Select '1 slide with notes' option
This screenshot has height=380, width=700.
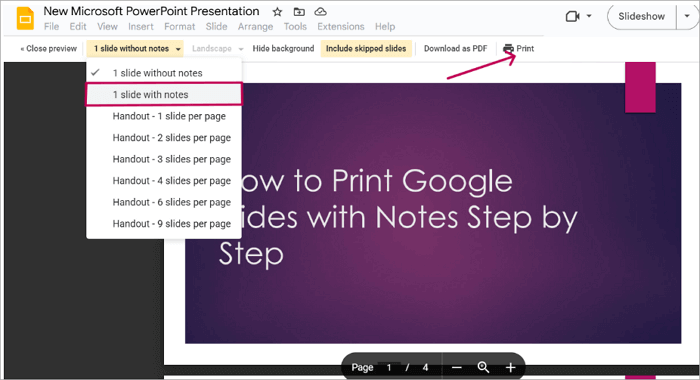pos(164,94)
